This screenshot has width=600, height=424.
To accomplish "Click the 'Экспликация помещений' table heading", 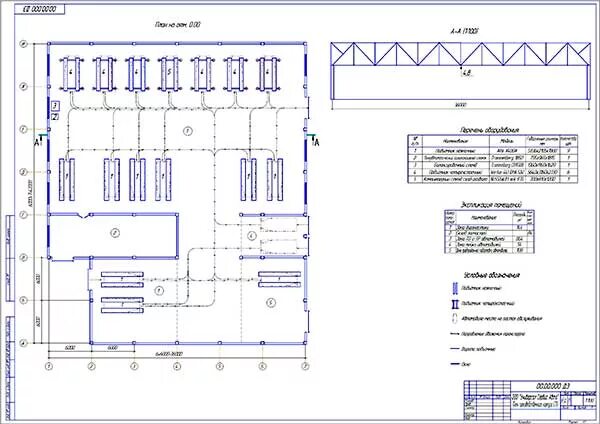I will pyautogui.click(x=491, y=205).
